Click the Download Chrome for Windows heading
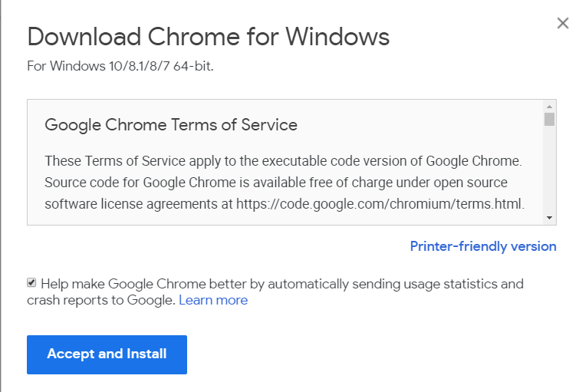Image resolution: width=579 pixels, height=392 pixels. [209, 37]
